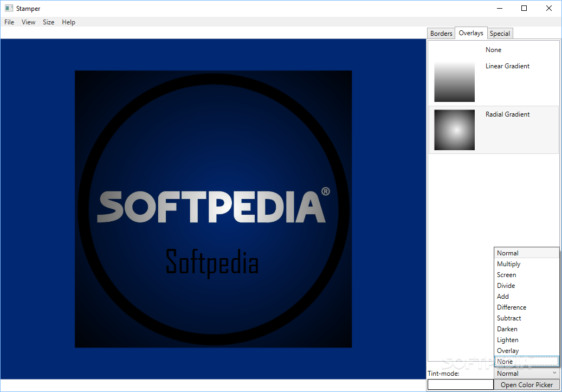The image size is (562, 392).
Task: Choose Divide tint mode
Action: point(527,286)
